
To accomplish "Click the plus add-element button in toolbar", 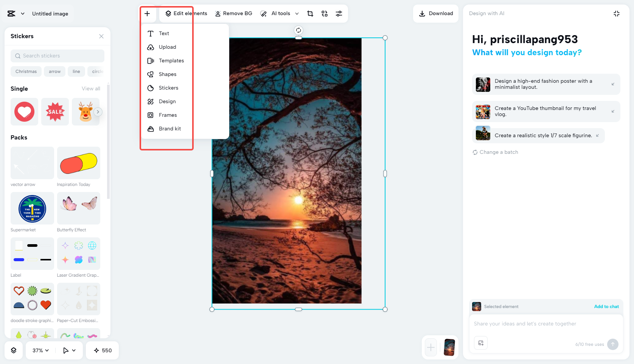I will click(147, 14).
